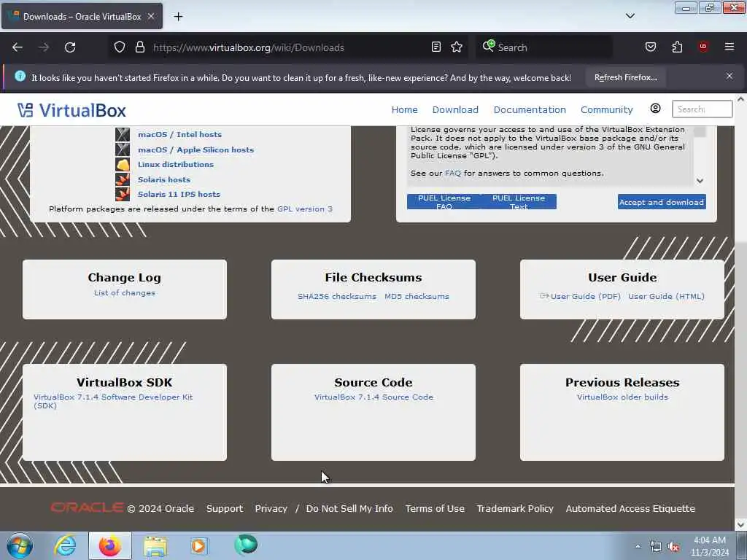Open Terms of Use footer link

435,508
